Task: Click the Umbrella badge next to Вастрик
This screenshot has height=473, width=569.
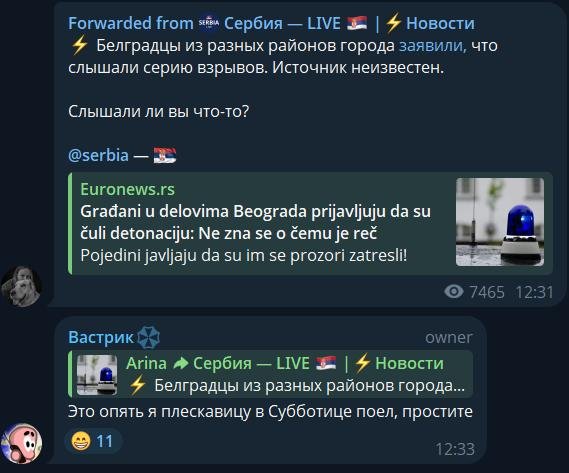Action: pyautogui.click(x=148, y=338)
